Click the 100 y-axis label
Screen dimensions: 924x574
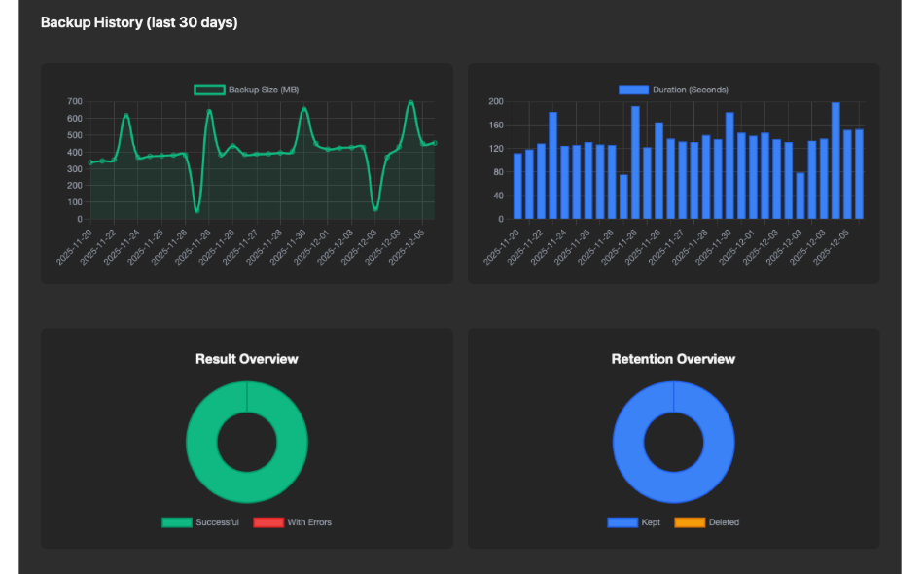point(75,202)
